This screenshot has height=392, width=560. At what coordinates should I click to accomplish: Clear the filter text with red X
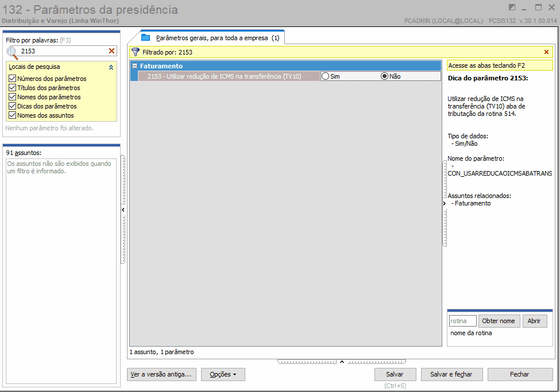coord(112,51)
